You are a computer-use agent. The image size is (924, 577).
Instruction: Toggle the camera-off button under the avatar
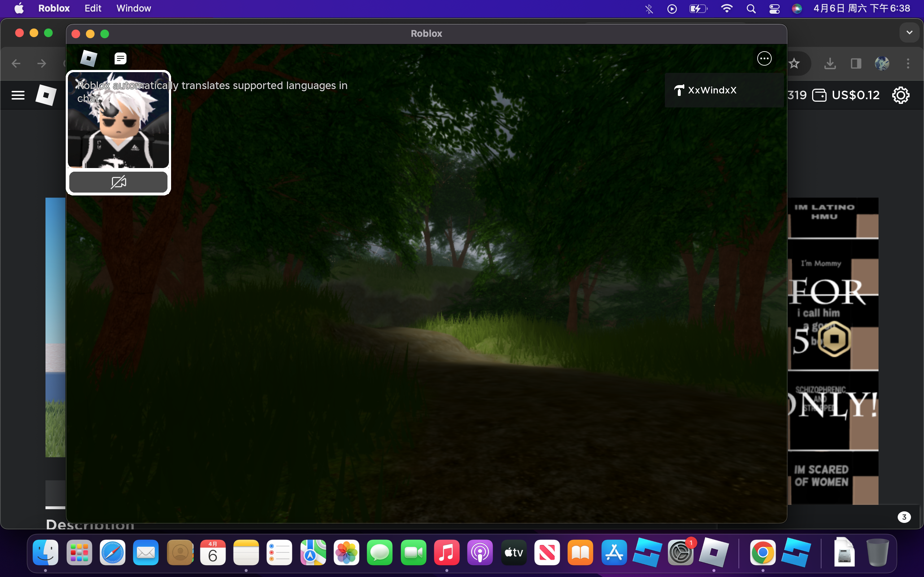[x=118, y=182]
